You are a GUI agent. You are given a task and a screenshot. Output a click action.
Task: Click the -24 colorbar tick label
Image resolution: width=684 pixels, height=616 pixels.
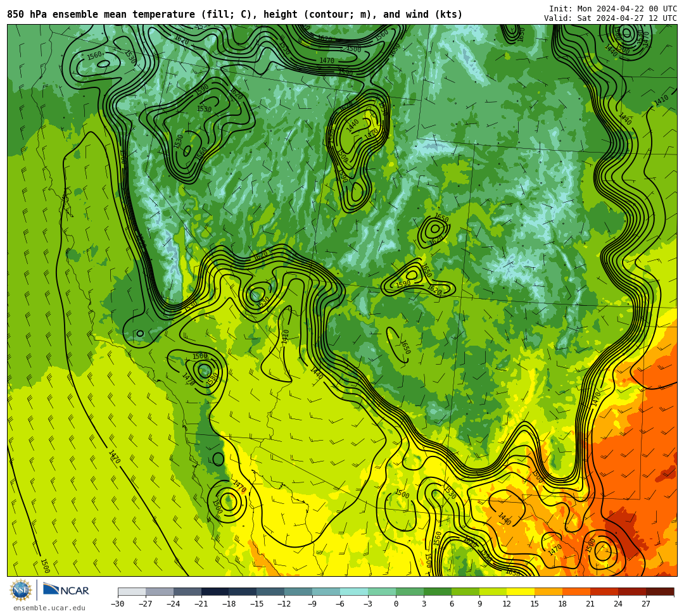174,604
